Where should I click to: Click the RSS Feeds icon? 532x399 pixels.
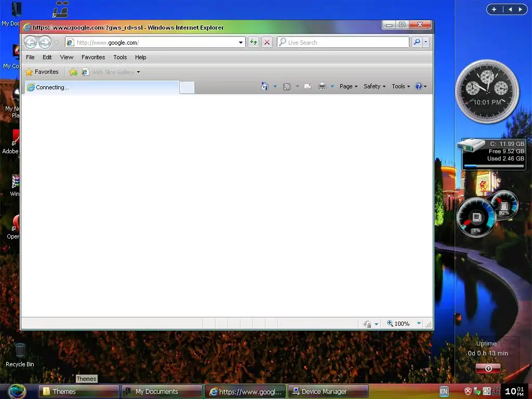click(x=287, y=87)
